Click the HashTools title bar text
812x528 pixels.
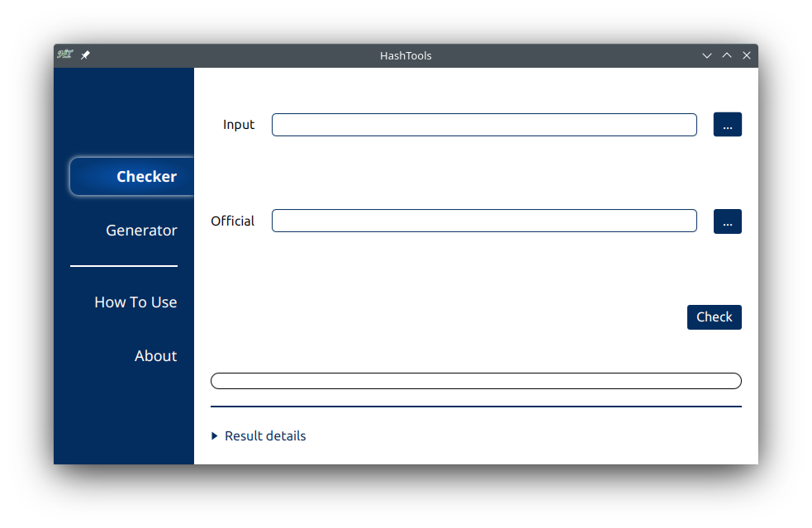tap(406, 55)
